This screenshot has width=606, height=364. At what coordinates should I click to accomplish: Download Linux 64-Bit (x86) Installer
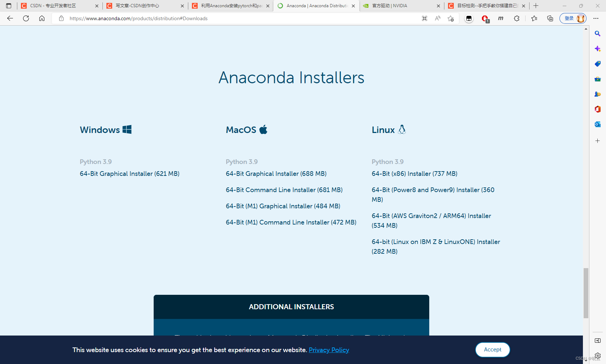pos(414,174)
